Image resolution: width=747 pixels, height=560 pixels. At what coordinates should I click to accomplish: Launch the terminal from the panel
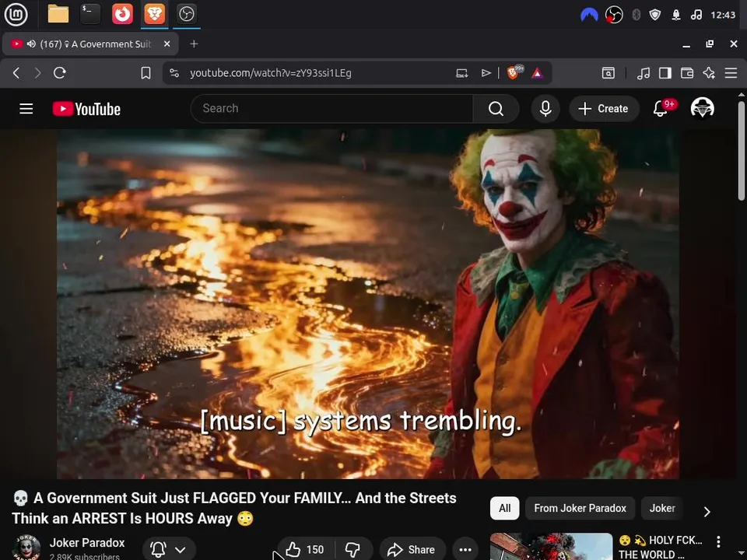click(x=90, y=14)
